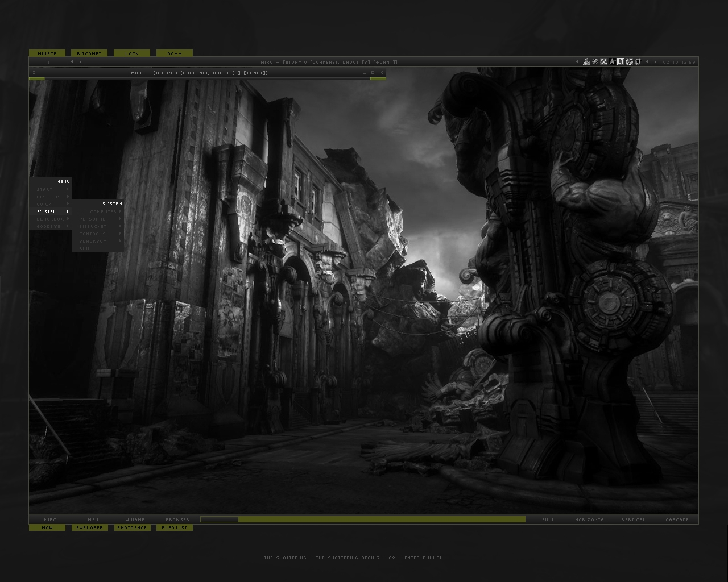
Task: Select the highlighted System menu entry
Action: (51, 211)
